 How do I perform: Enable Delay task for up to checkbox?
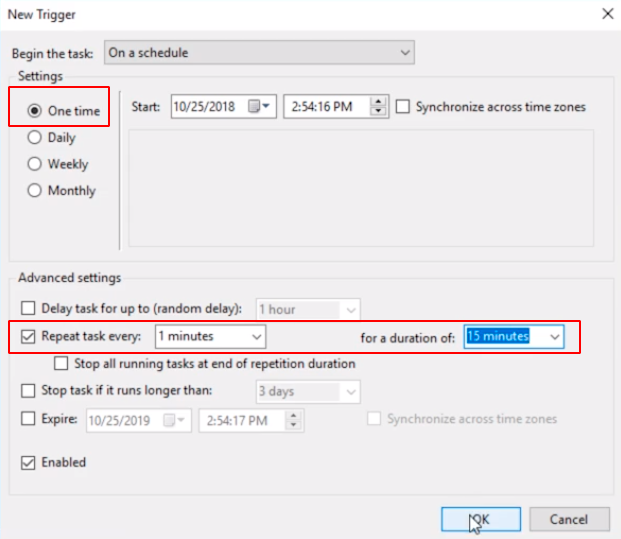pos(28,308)
